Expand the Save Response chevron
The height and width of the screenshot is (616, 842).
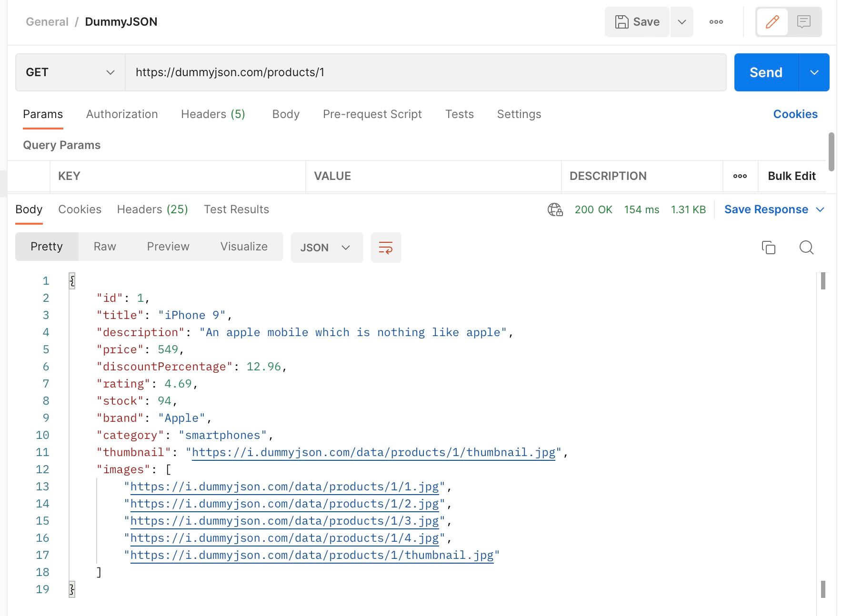(x=820, y=209)
